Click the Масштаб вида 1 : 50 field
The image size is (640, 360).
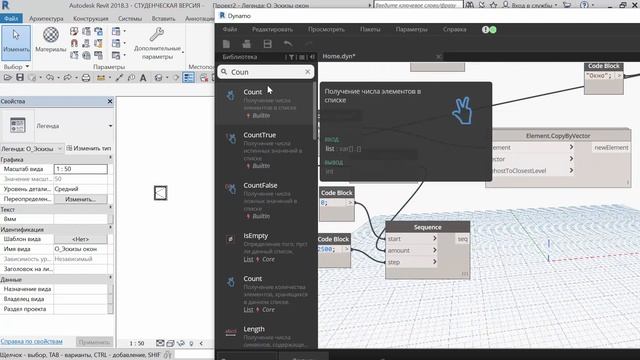pos(80,169)
